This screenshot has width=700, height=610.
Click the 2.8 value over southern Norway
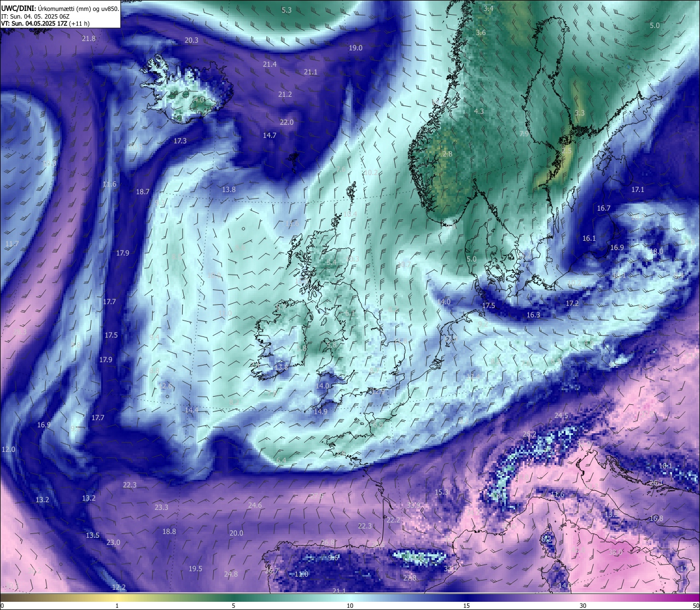447,154
